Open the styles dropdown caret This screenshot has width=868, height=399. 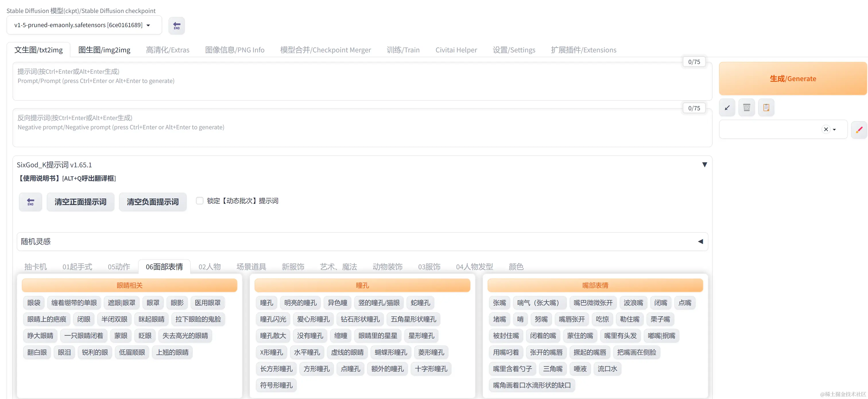point(835,130)
